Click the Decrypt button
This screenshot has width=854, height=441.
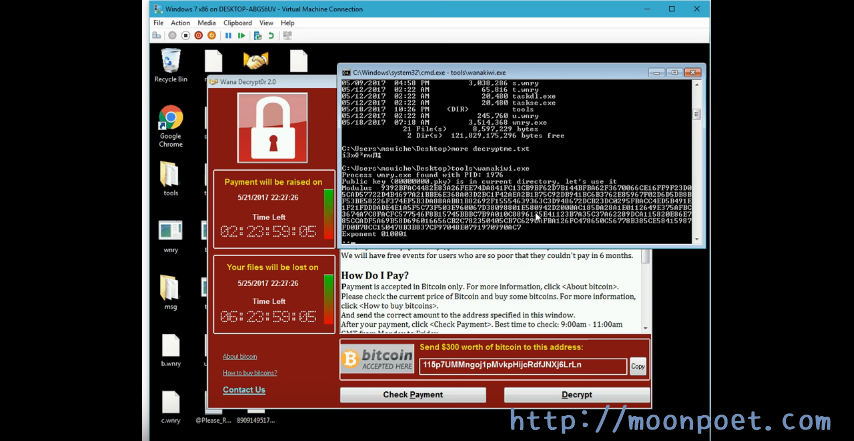[x=577, y=395]
